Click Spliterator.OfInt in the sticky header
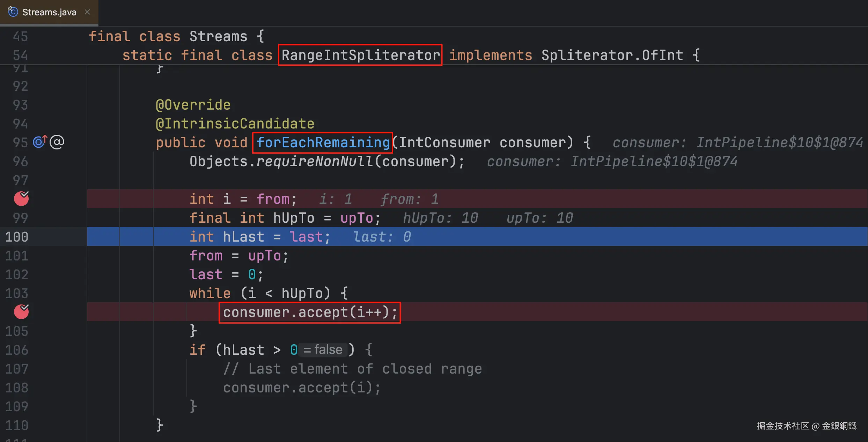 click(x=612, y=55)
